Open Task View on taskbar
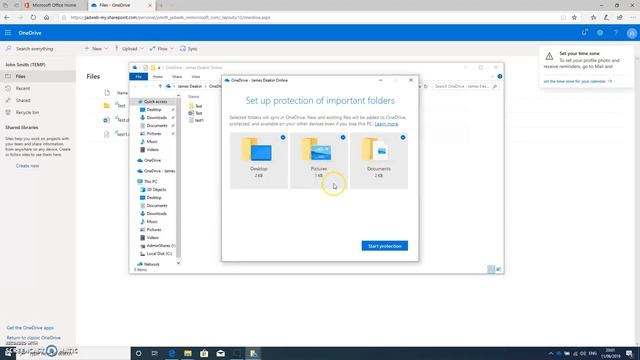This screenshot has width=640, height=360. [x=155, y=353]
